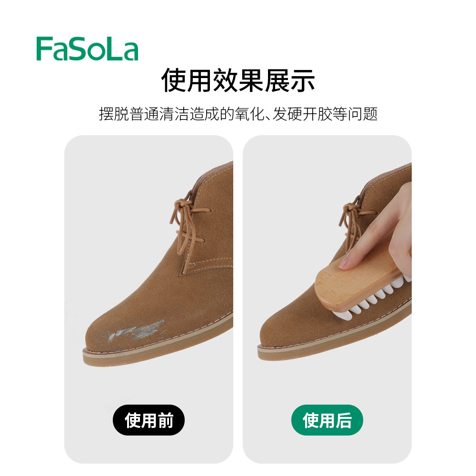This screenshot has height=476, width=476.
Task: Click the 使用效果展示 heading
Action: [238, 80]
